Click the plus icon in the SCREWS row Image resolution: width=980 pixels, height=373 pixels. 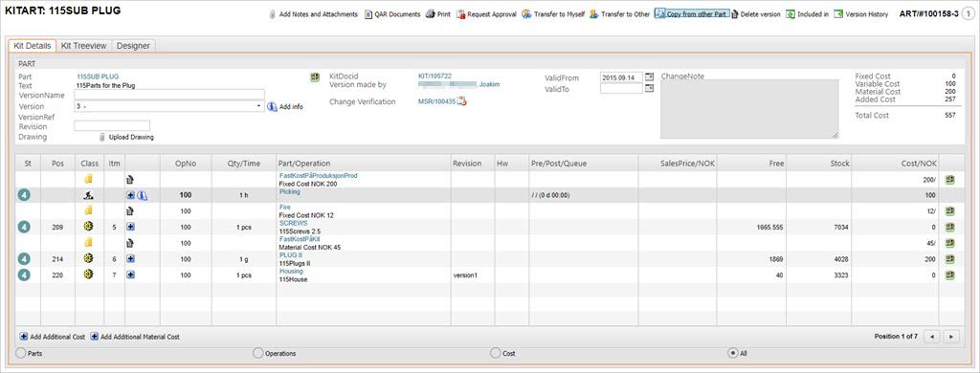(x=130, y=228)
